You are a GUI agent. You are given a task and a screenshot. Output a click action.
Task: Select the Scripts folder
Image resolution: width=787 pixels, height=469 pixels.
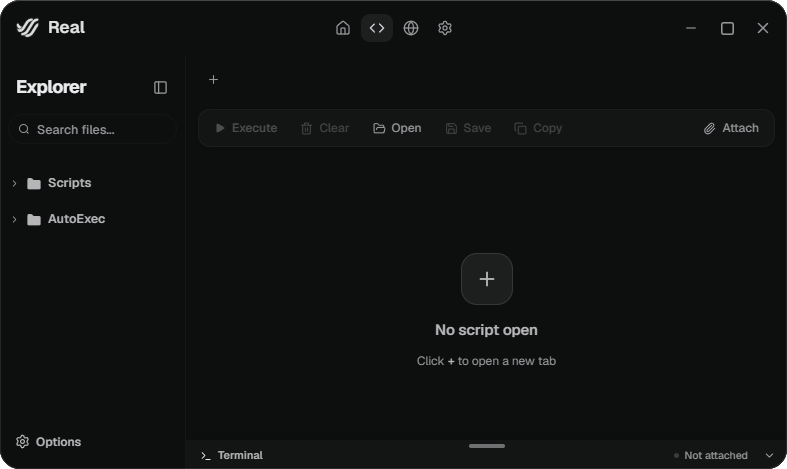59,183
